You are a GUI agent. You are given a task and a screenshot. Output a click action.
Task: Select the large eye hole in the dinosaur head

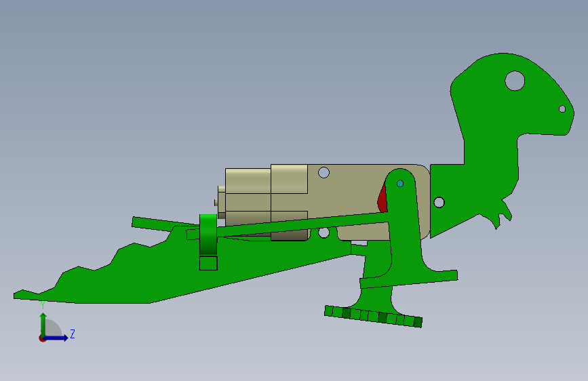click(x=515, y=81)
